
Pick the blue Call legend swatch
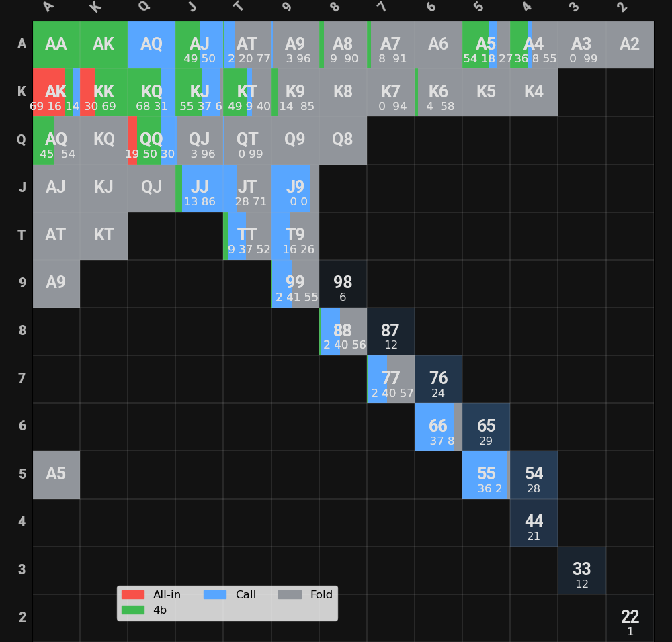click(x=214, y=594)
